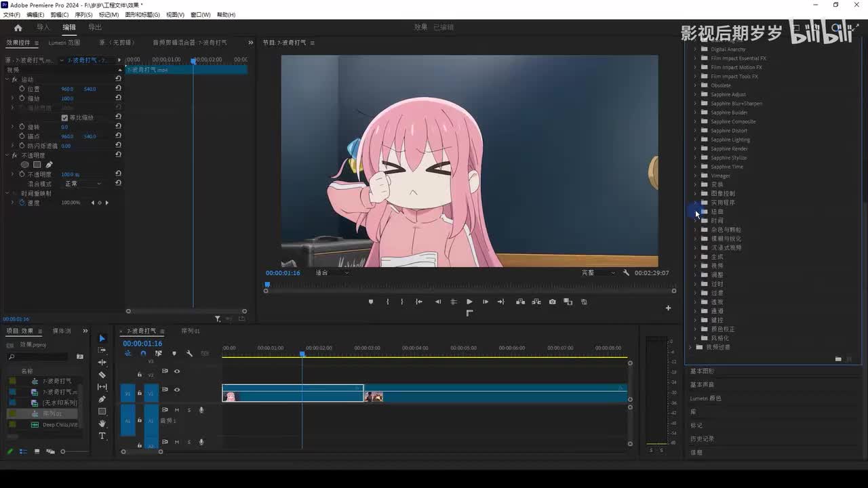Open program monitor settings wrench
The width and height of the screenshot is (868, 488).
click(x=626, y=272)
